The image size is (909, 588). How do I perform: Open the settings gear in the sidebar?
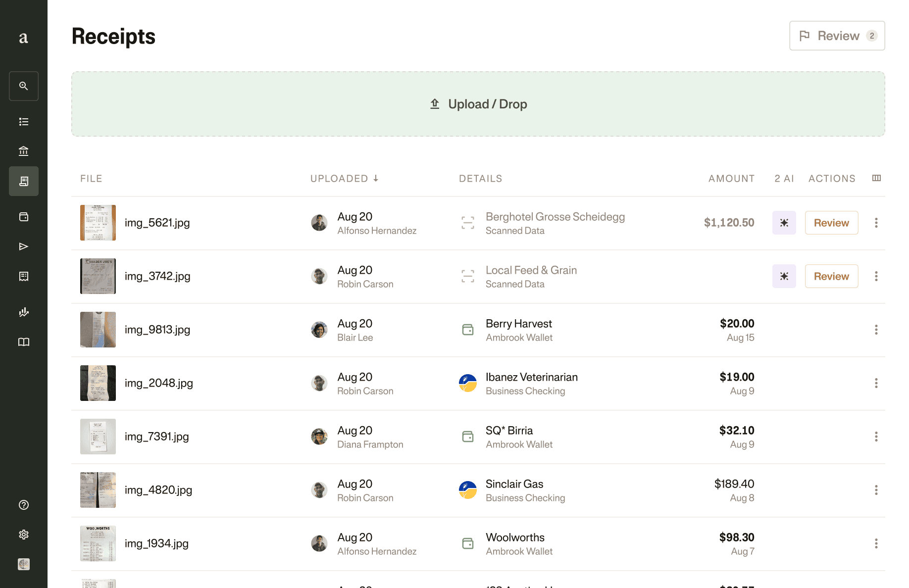tap(24, 535)
